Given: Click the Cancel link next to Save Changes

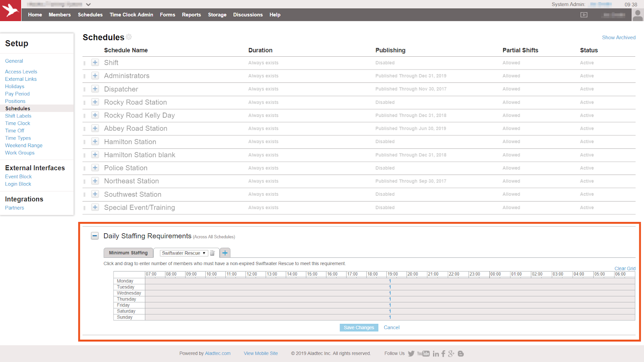Looking at the screenshot, I should 392,327.
